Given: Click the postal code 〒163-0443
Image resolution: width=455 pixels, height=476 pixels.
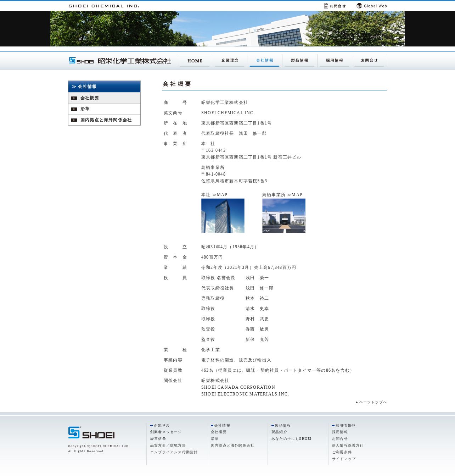Looking at the screenshot, I should coord(213,150).
